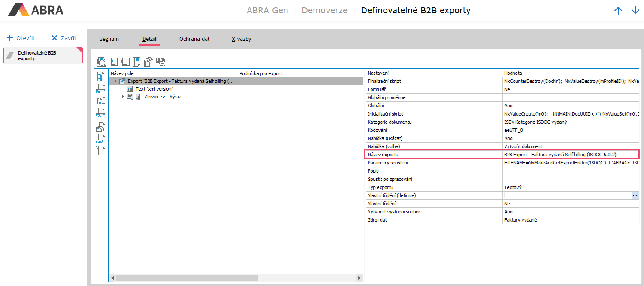
Task: Click the copy documents toolbar icon
Action: (148, 62)
